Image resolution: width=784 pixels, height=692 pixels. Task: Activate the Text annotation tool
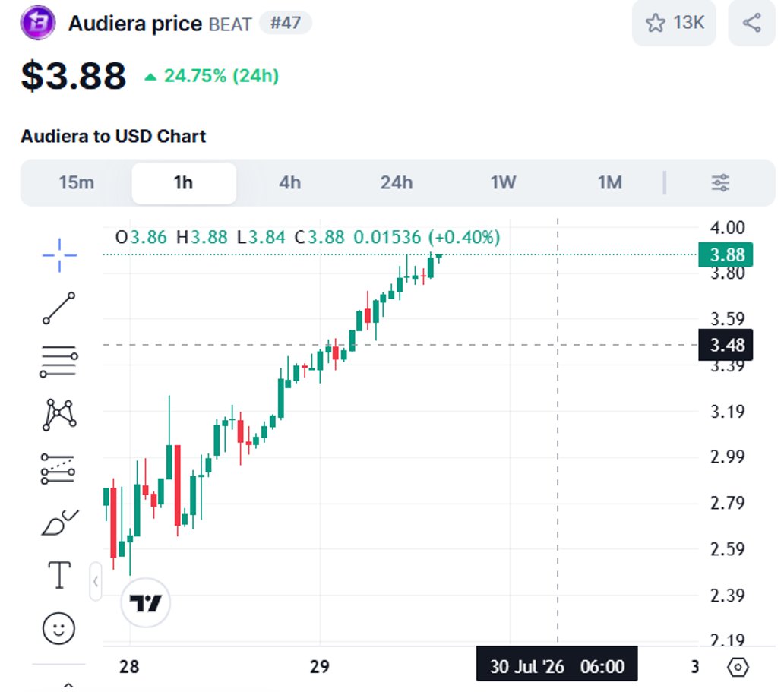(59, 575)
